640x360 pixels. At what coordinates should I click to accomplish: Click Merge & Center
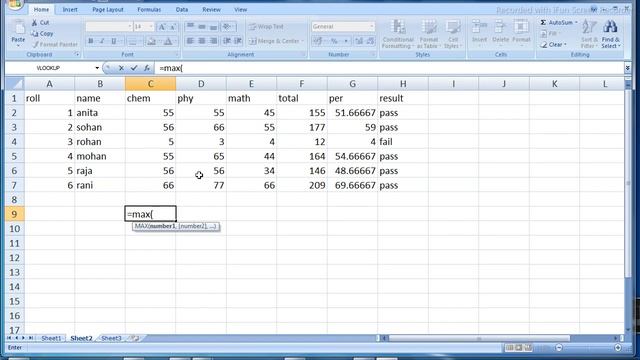tap(276, 41)
